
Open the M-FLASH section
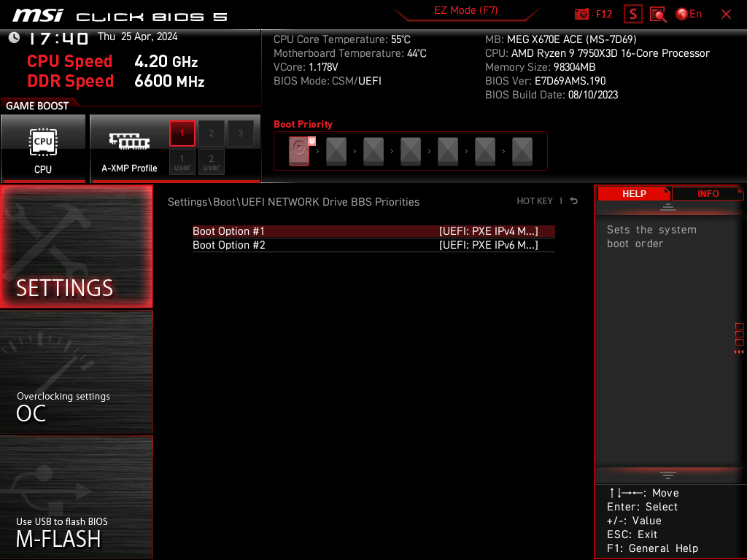(x=76, y=497)
